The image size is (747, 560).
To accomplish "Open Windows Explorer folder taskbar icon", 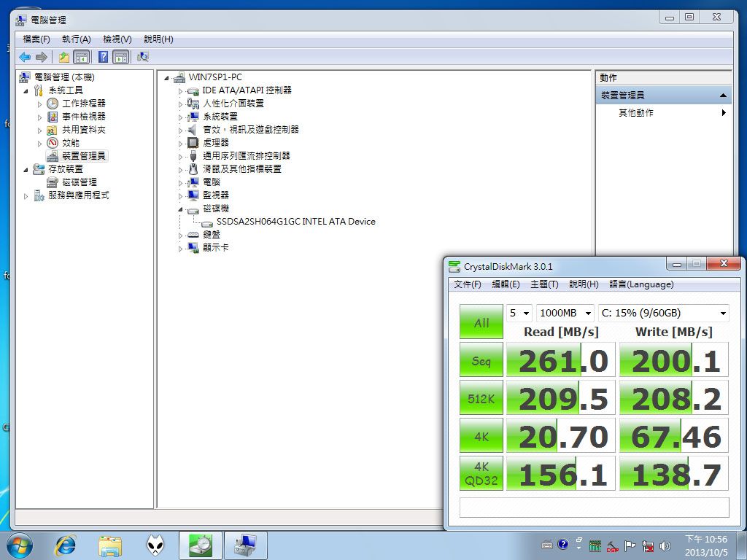I will click(x=111, y=545).
